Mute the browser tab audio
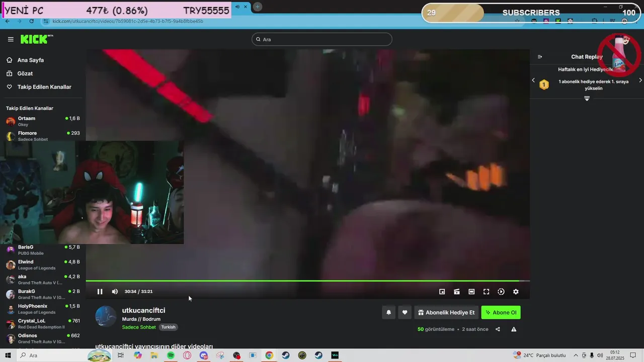 click(237, 7)
